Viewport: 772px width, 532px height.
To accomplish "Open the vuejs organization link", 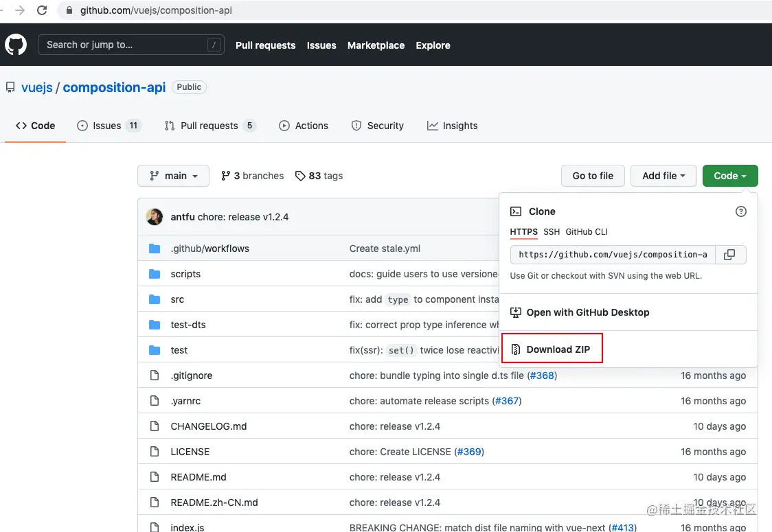I will tap(37, 87).
